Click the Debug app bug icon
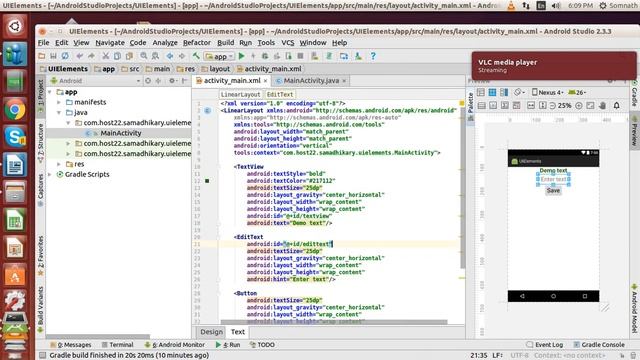Screen dimensions: 640x360 coord(265,56)
